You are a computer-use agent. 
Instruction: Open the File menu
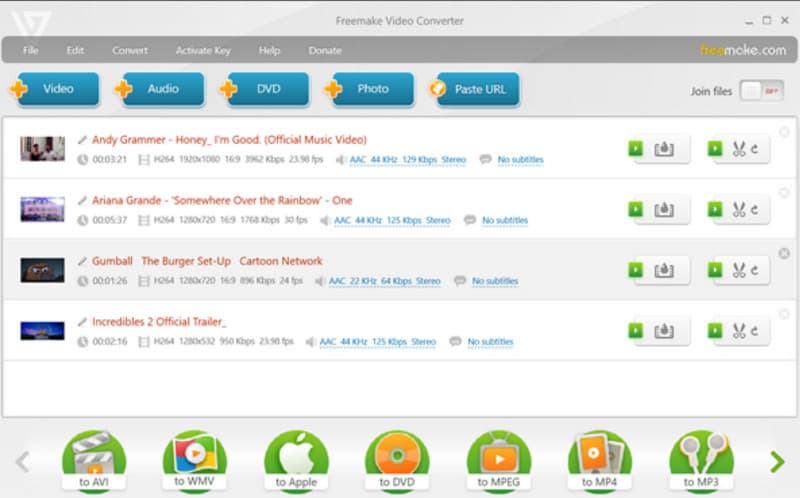[x=31, y=50]
